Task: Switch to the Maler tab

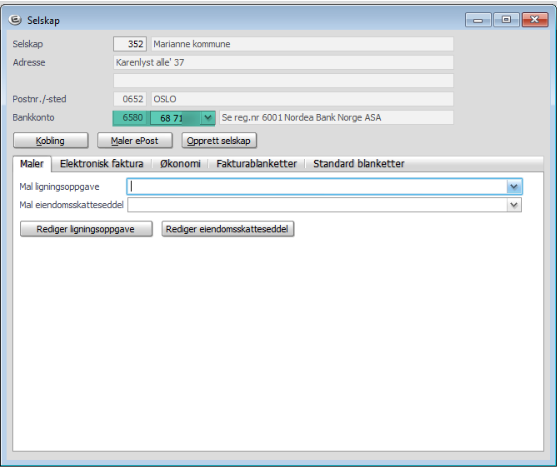Action: pyautogui.click(x=32, y=164)
